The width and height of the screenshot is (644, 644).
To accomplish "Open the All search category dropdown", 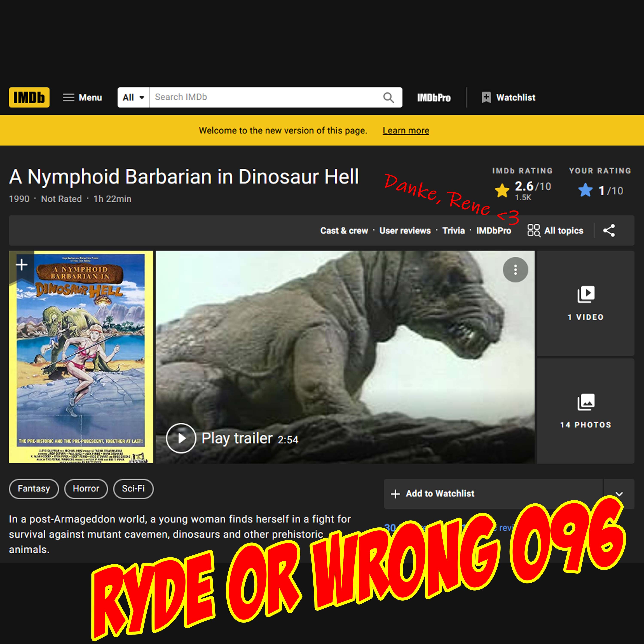I will tap(133, 97).
